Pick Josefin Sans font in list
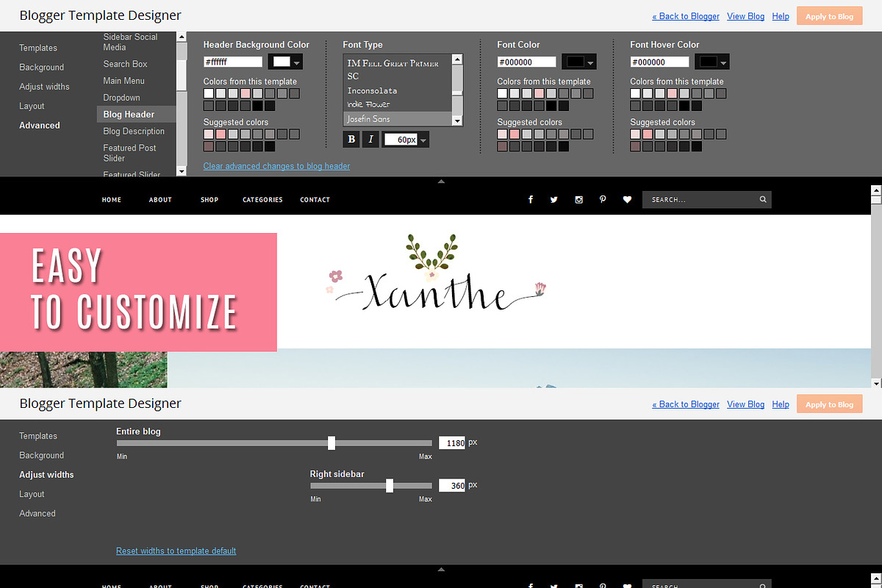The width and height of the screenshot is (882, 588). (x=398, y=119)
